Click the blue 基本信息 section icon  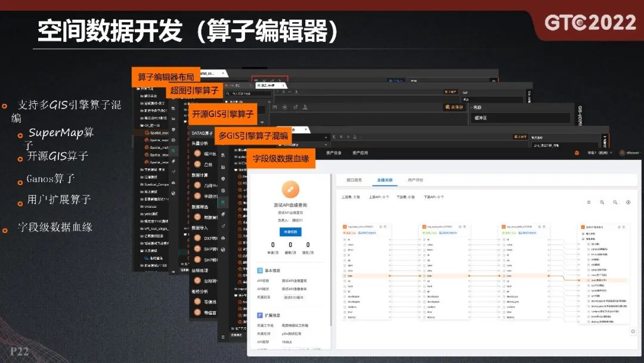coord(259,270)
